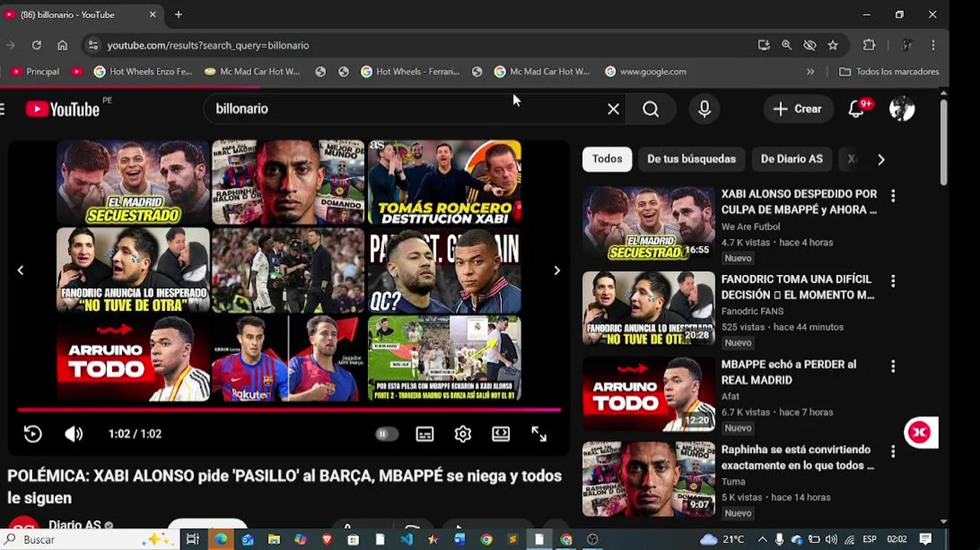Clear the search box with the X
The width and height of the screenshot is (980, 550).
(613, 109)
